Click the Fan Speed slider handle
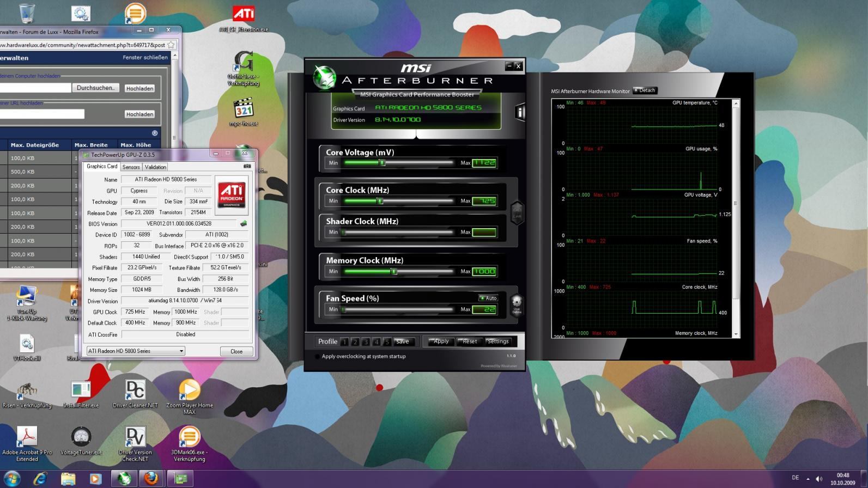This screenshot has width=868, height=488. pyautogui.click(x=344, y=309)
